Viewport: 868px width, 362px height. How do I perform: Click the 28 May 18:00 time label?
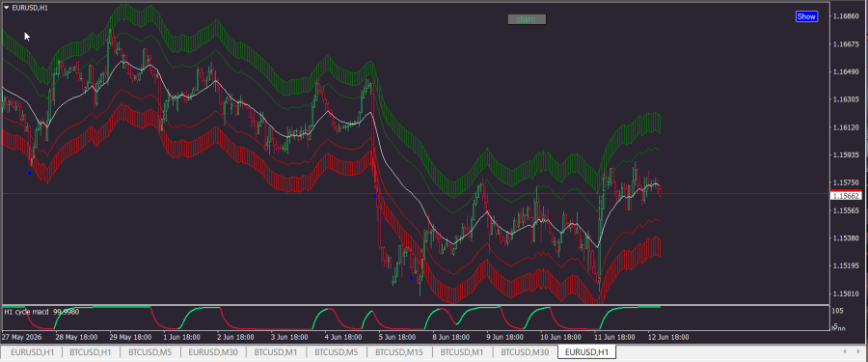(76, 337)
